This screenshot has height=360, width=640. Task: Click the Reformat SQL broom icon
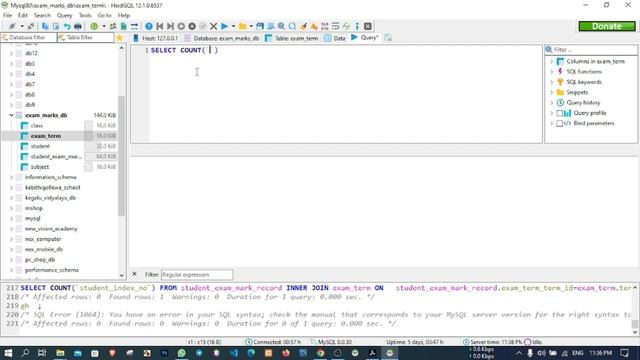[303, 26]
